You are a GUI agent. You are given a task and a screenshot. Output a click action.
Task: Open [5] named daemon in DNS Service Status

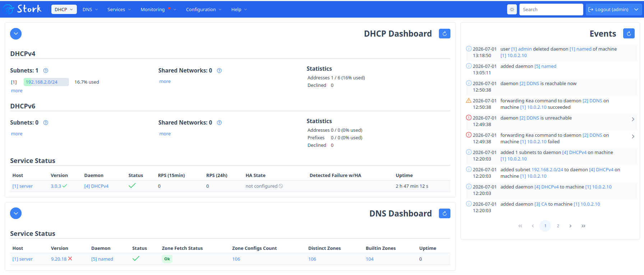tap(102, 259)
